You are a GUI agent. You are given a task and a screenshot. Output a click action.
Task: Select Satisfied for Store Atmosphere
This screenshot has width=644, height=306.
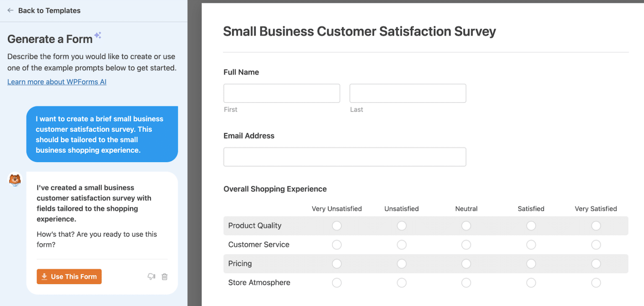point(531,283)
